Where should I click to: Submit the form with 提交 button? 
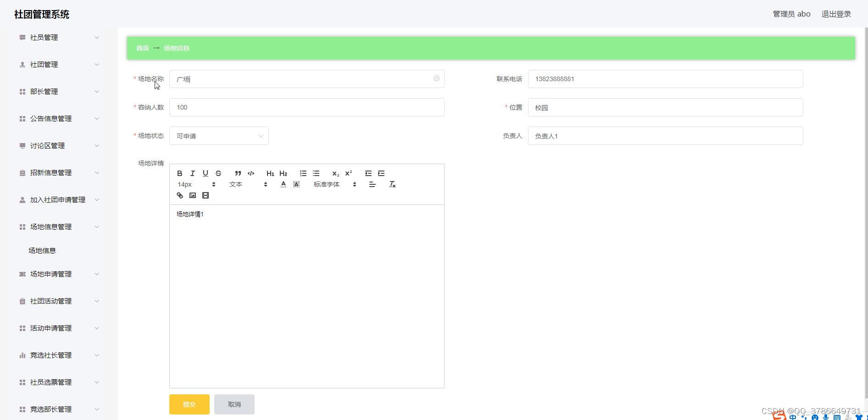point(189,404)
